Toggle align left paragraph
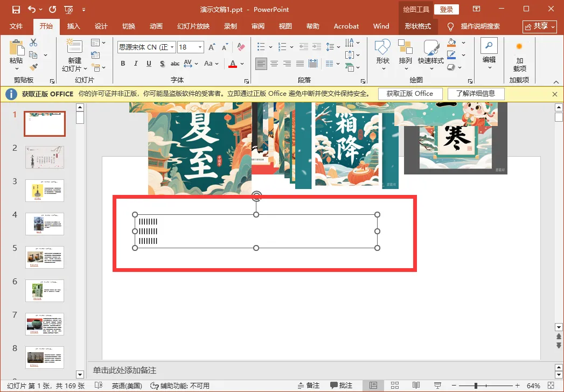This screenshot has height=392, width=564. pos(261,64)
